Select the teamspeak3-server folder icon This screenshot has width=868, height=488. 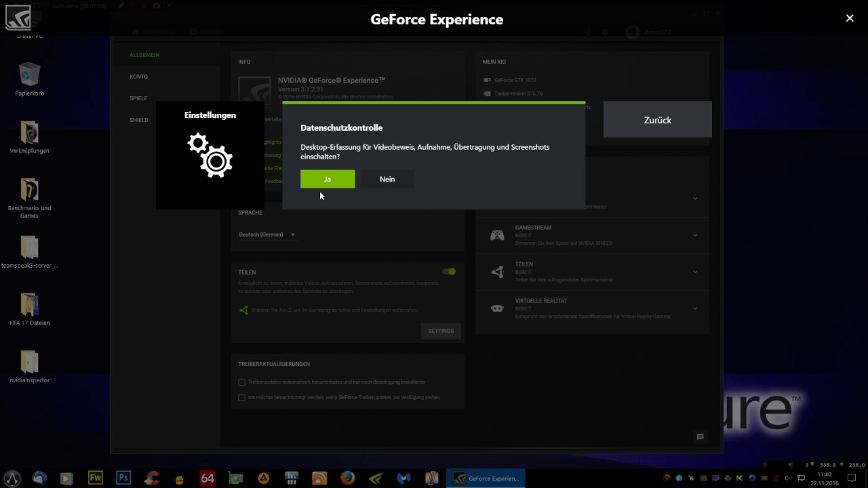point(29,252)
